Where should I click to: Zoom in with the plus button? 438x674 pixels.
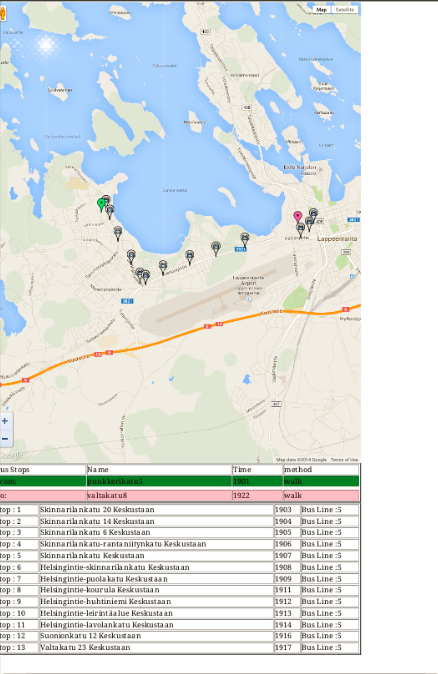pyautogui.click(x=5, y=421)
